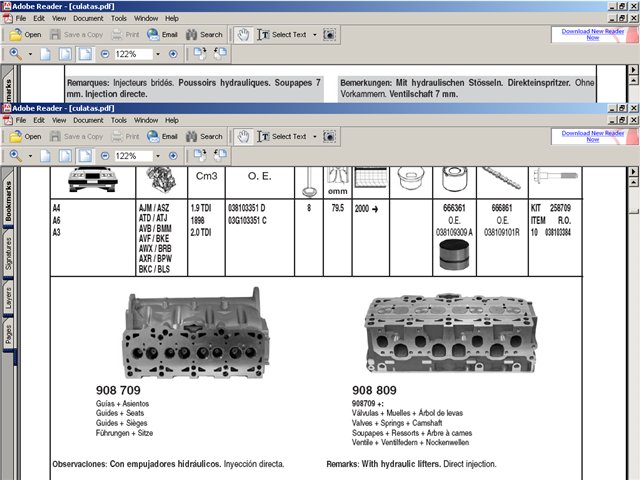Open Help menu in front window

click(x=172, y=120)
